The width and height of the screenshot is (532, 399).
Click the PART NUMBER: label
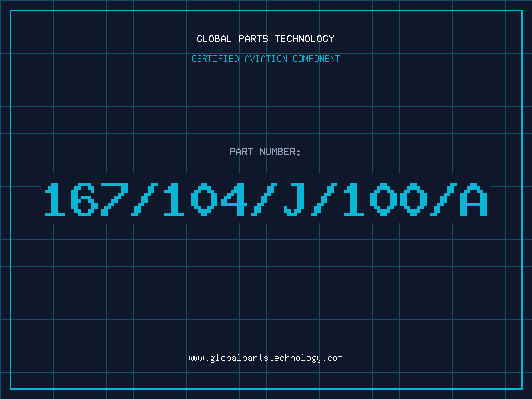[x=265, y=152]
